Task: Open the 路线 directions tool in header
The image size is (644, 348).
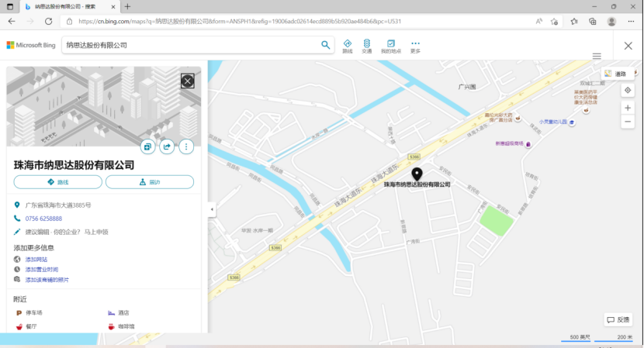Action: (347, 46)
